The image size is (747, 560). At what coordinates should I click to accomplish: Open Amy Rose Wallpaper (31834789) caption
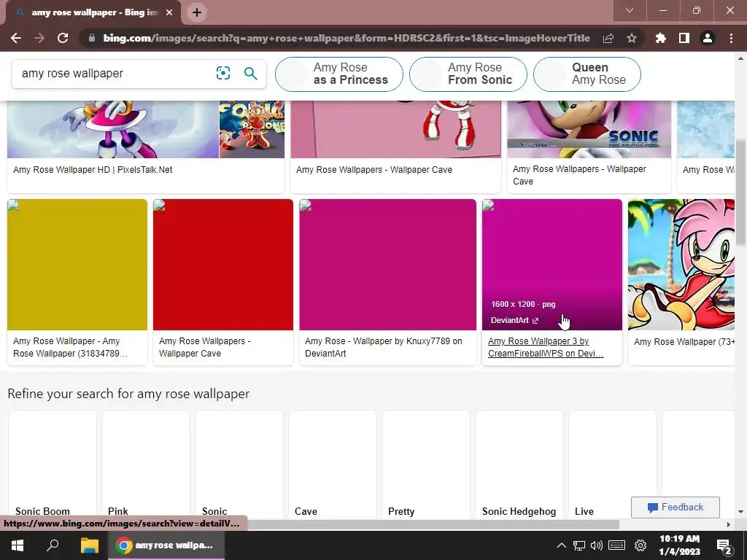point(70,347)
